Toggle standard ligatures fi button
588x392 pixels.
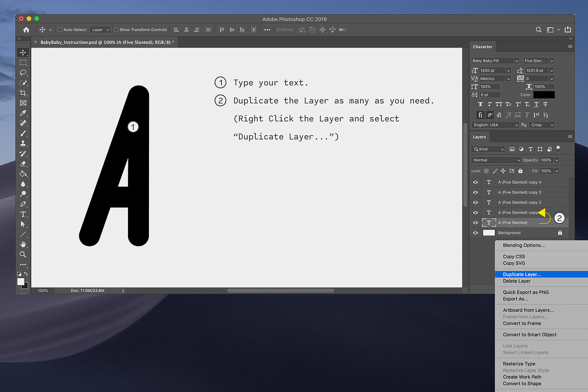point(480,115)
